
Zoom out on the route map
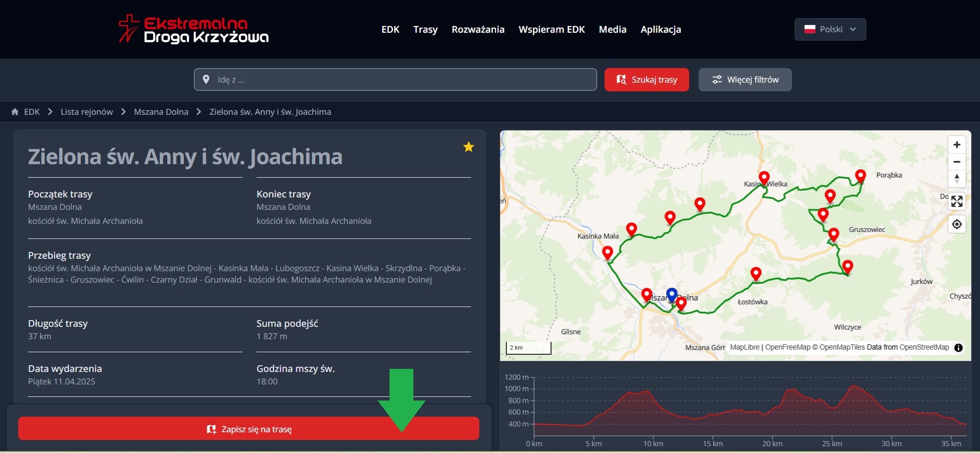point(957,162)
